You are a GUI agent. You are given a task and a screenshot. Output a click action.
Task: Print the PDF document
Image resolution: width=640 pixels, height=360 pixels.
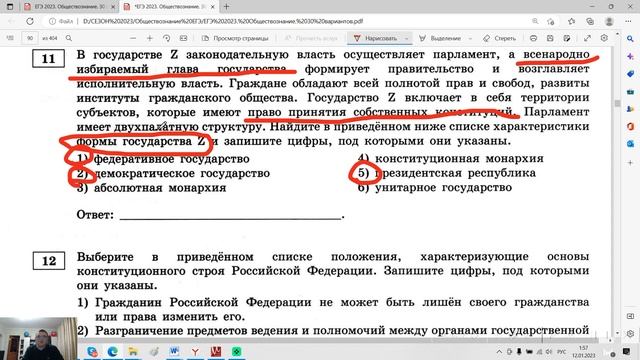pyautogui.click(x=533, y=38)
